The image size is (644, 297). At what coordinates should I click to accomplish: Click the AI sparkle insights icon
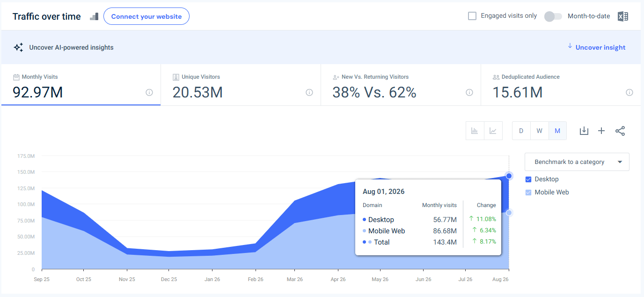18,47
